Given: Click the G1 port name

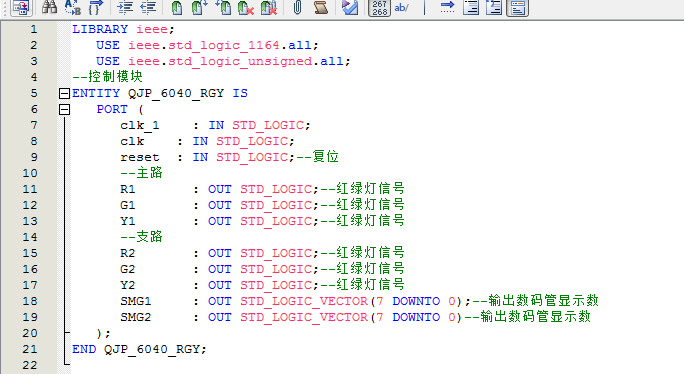Looking at the screenshot, I should point(127,205).
